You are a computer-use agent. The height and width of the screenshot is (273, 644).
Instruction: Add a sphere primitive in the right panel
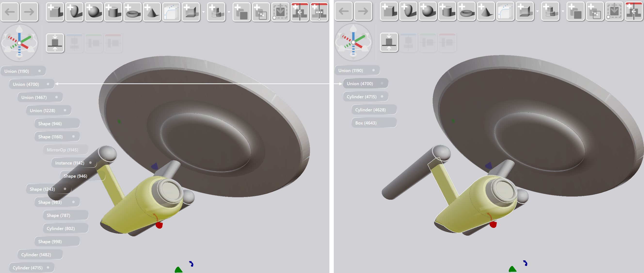[x=428, y=11]
